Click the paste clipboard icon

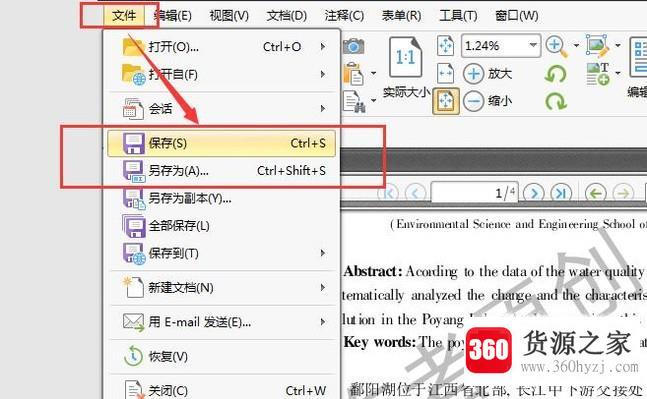click(x=354, y=74)
